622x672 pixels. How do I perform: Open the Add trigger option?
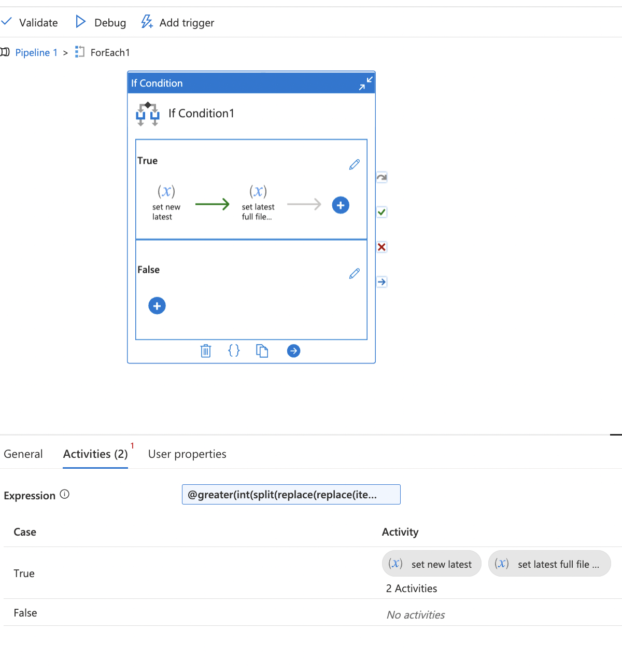click(x=178, y=22)
